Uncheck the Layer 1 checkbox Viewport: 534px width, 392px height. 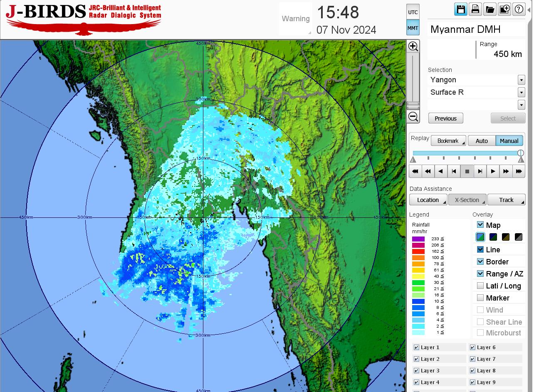pos(416,348)
